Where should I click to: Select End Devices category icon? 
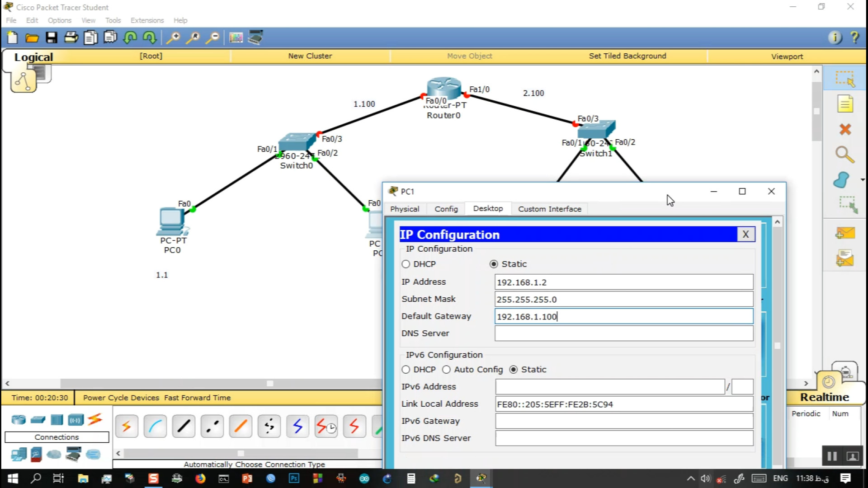pos(19,454)
